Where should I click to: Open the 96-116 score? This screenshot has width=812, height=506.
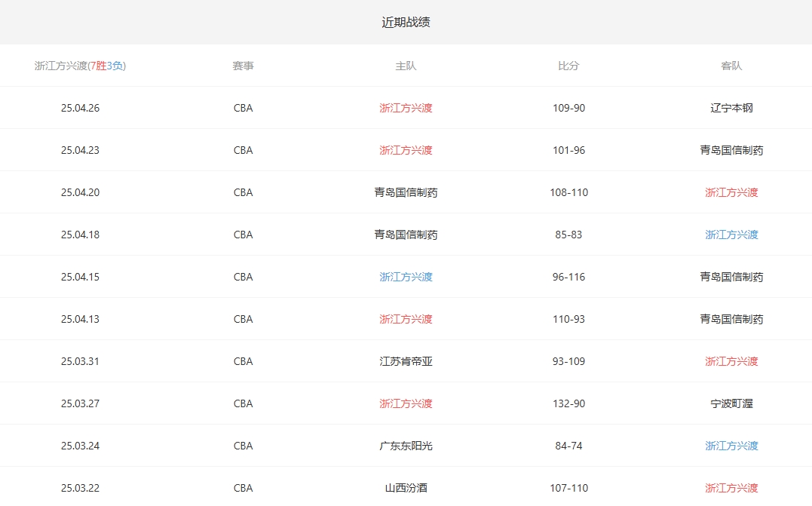pyautogui.click(x=568, y=277)
